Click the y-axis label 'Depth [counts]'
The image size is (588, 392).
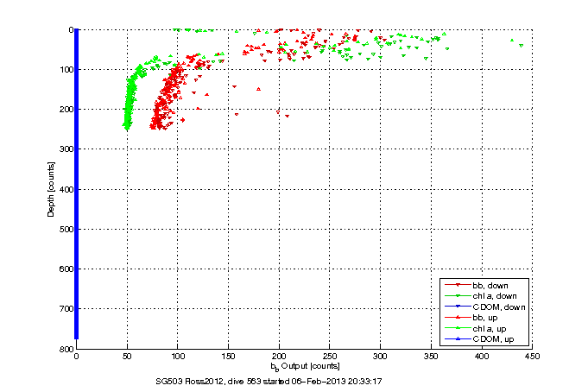click(51, 189)
